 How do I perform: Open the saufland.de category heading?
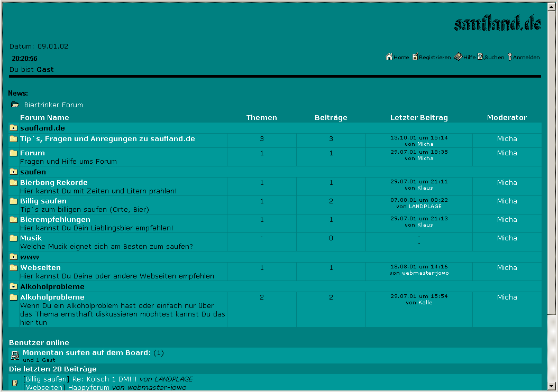(42, 128)
